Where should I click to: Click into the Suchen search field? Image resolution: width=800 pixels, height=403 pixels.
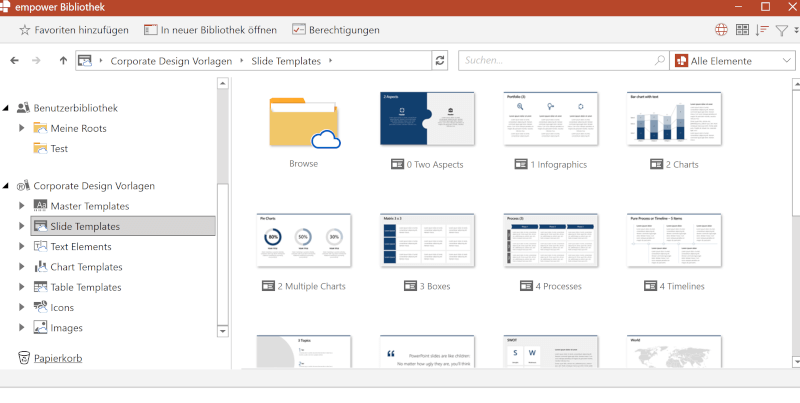tap(563, 60)
